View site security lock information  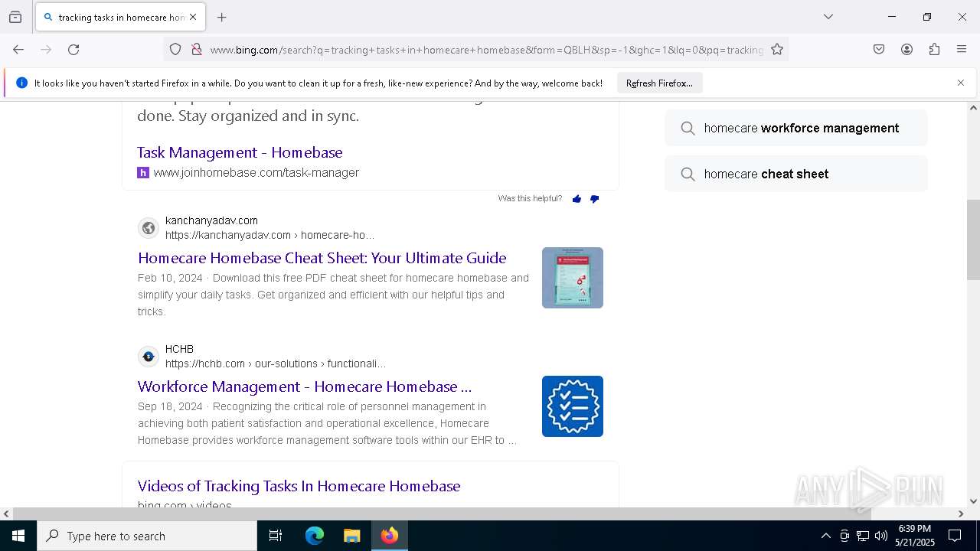tap(197, 50)
